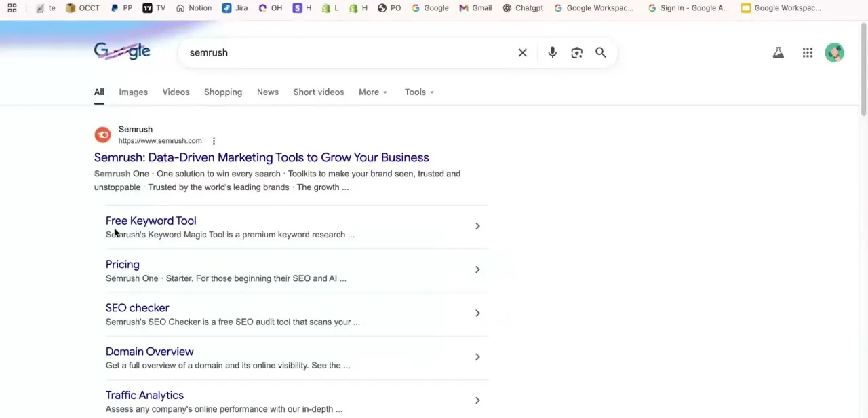Image resolution: width=868 pixels, height=418 pixels.
Task: Open 'Sign in - Google A...' bookmark
Action: [x=688, y=8]
